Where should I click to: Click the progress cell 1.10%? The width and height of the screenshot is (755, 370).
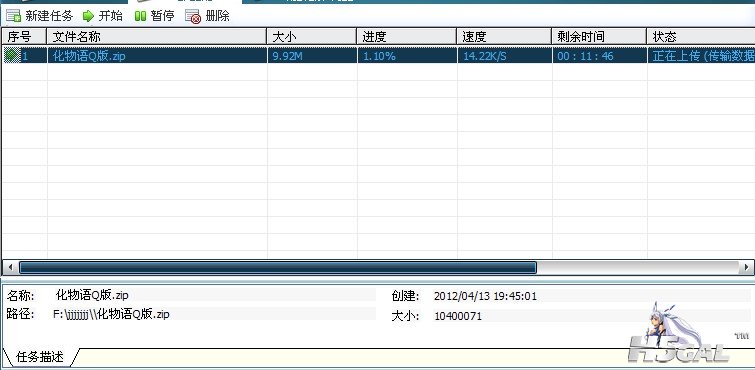379,56
